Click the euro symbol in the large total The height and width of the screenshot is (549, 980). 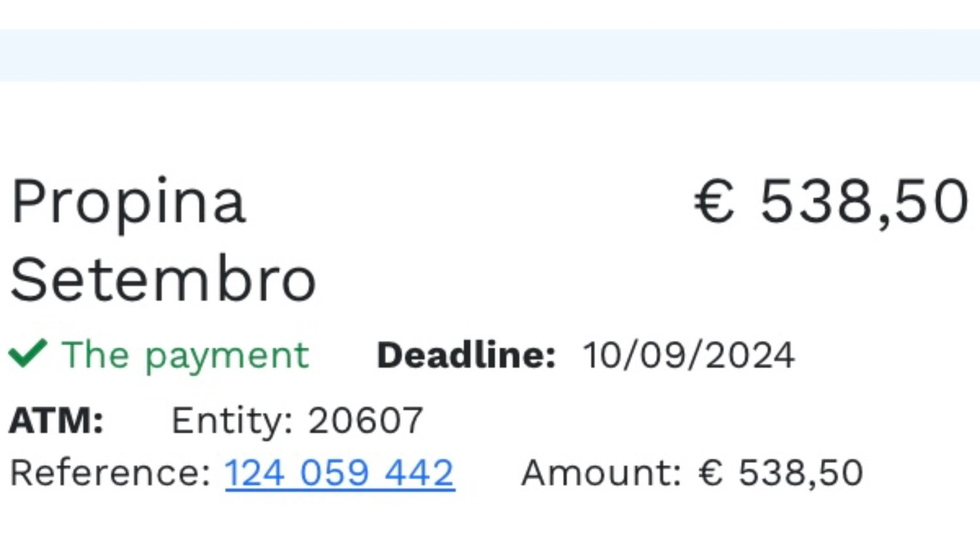[x=715, y=202]
